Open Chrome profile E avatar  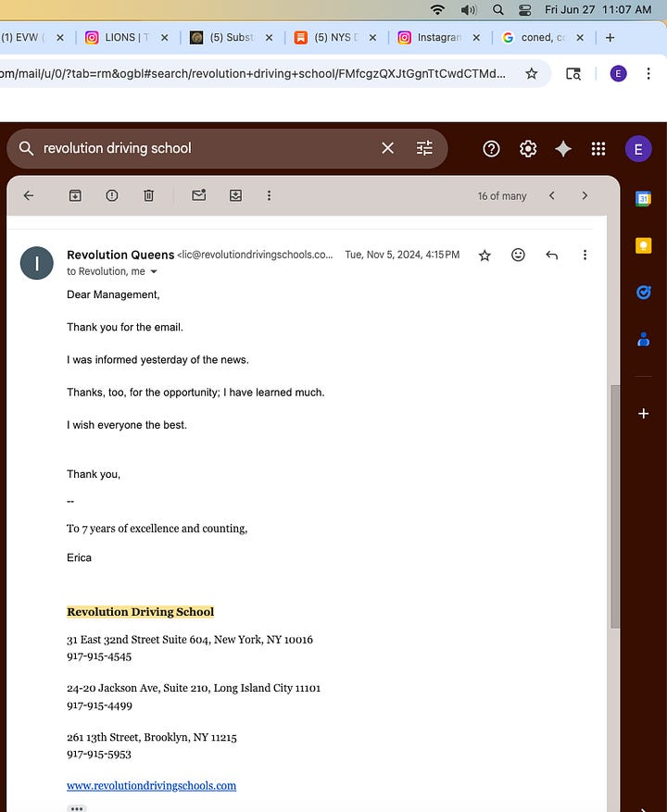coord(618,73)
